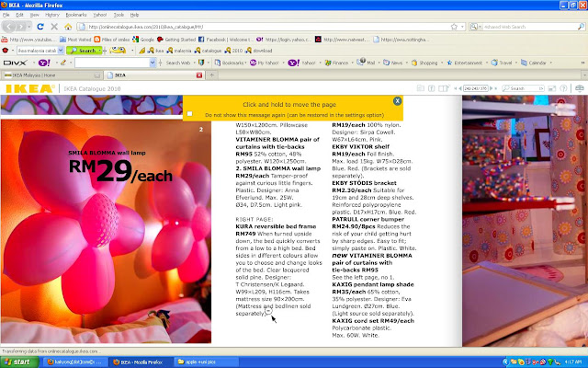The height and width of the screenshot is (368, 588).
Task: Click the purple Yahoo! logo next to DivX
Action: (44, 63)
